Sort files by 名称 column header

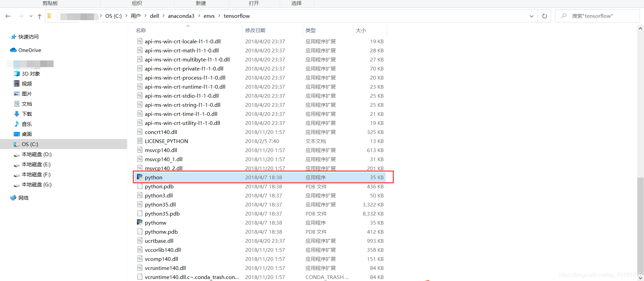click(141, 30)
